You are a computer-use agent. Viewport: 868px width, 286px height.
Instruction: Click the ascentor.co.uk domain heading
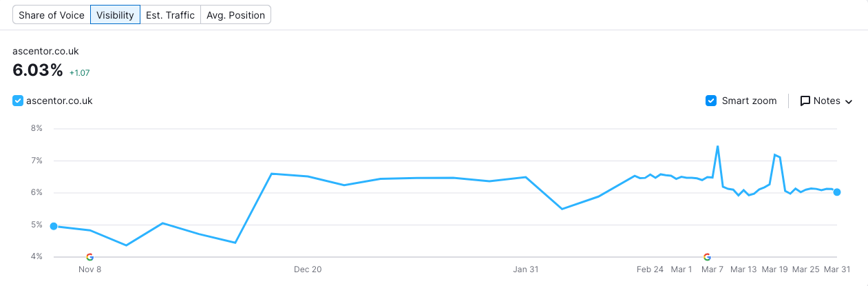click(45, 52)
